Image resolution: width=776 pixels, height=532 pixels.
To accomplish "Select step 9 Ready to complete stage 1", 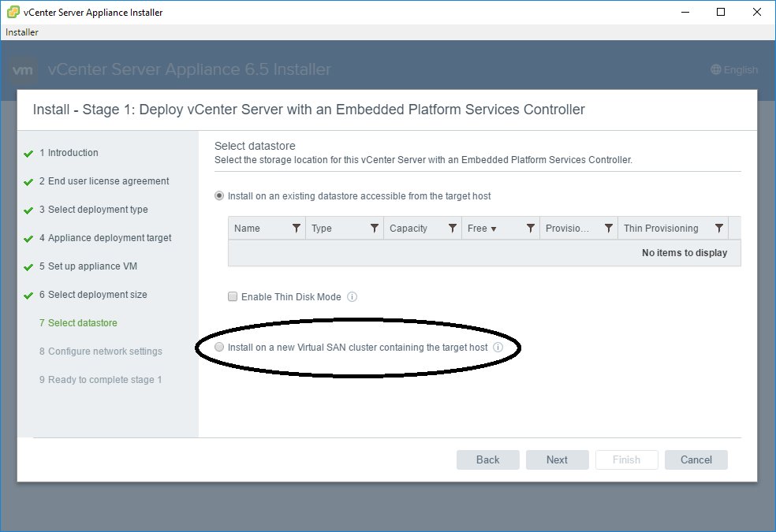I will (x=100, y=380).
